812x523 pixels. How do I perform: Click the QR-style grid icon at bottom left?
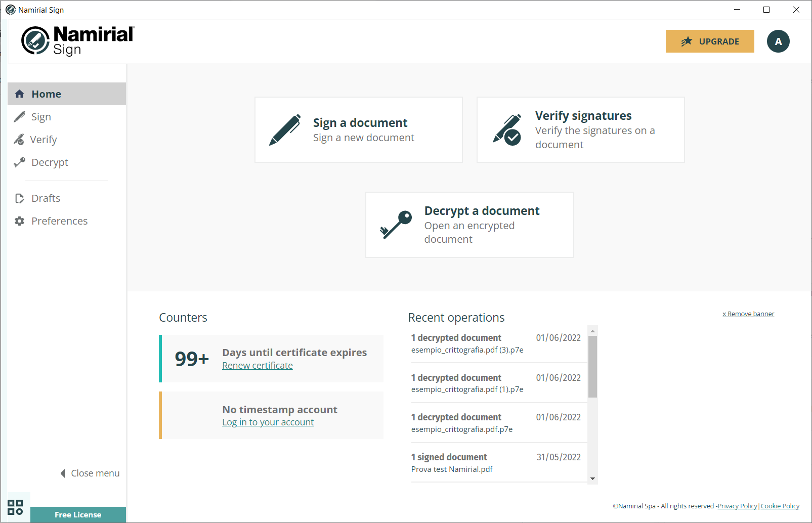pyautogui.click(x=15, y=507)
